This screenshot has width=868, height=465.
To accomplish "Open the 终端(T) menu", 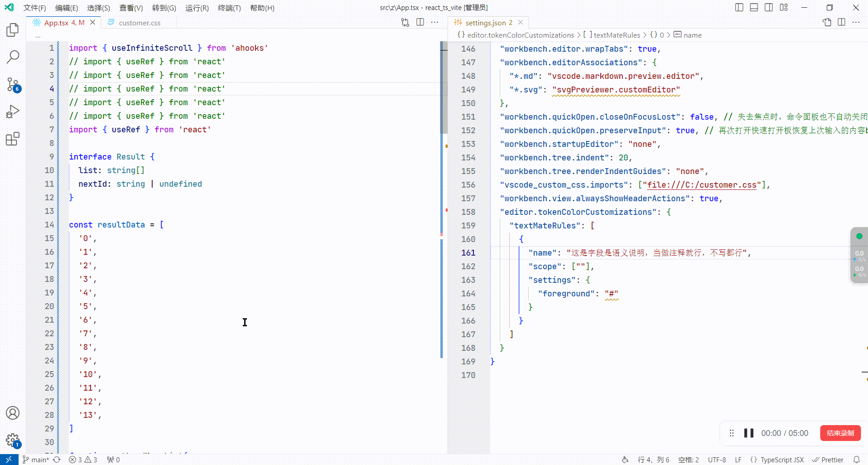I will click(x=229, y=8).
